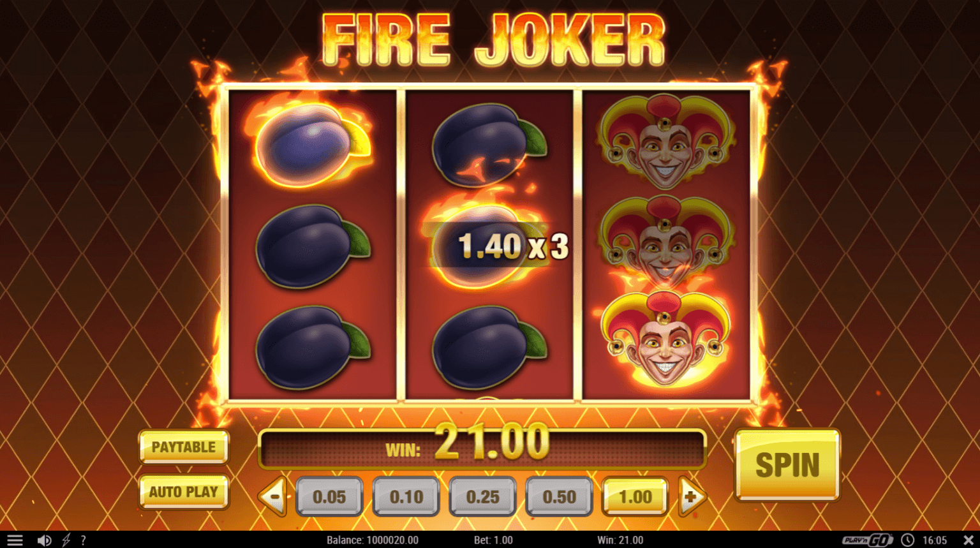The width and height of the screenshot is (980, 548).
Task: Open the hamburger menu icon
Action: (x=15, y=540)
